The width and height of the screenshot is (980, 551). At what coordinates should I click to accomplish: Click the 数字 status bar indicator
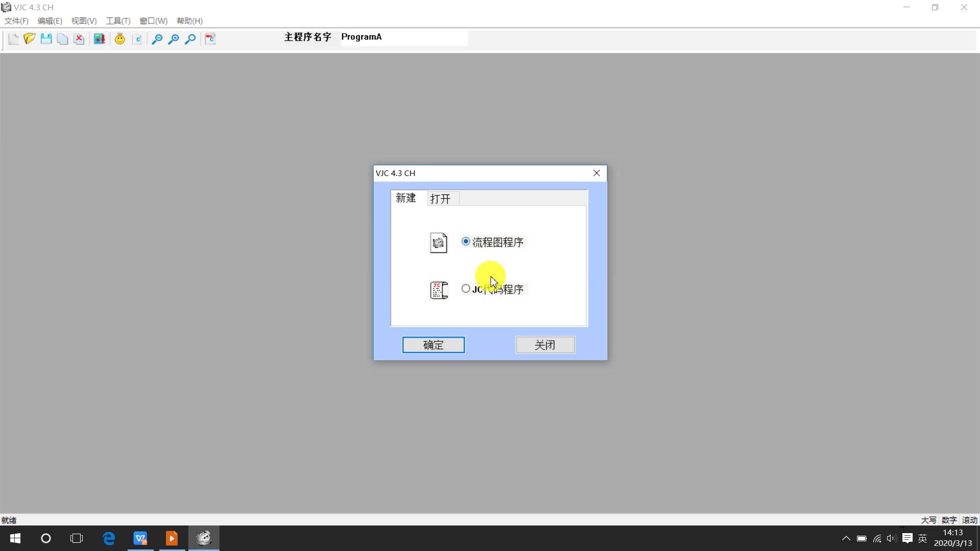pyautogui.click(x=949, y=520)
